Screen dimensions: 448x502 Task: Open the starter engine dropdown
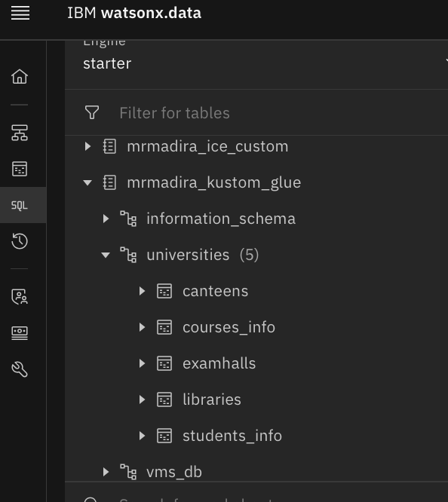256,63
